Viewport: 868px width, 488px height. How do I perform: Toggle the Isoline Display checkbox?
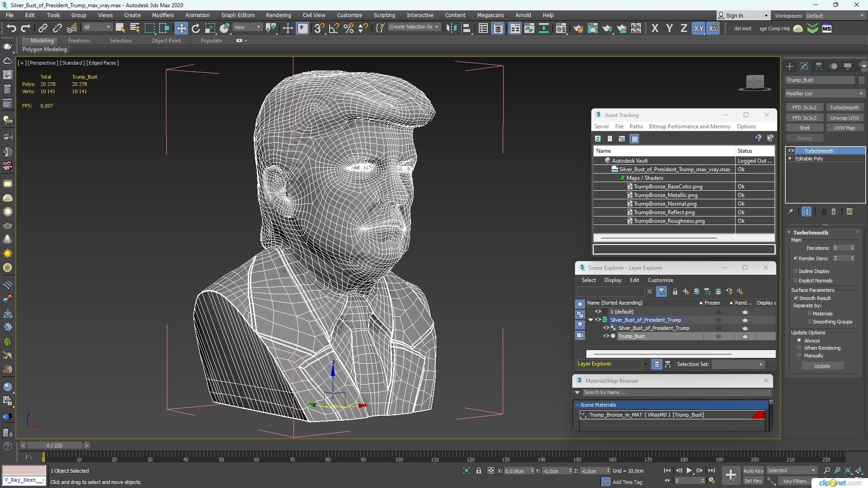796,271
